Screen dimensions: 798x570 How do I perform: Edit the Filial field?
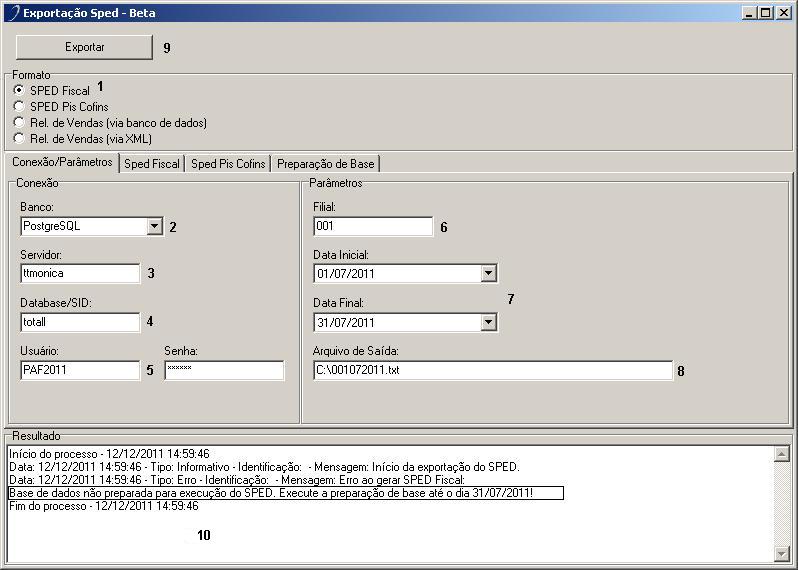click(372, 226)
